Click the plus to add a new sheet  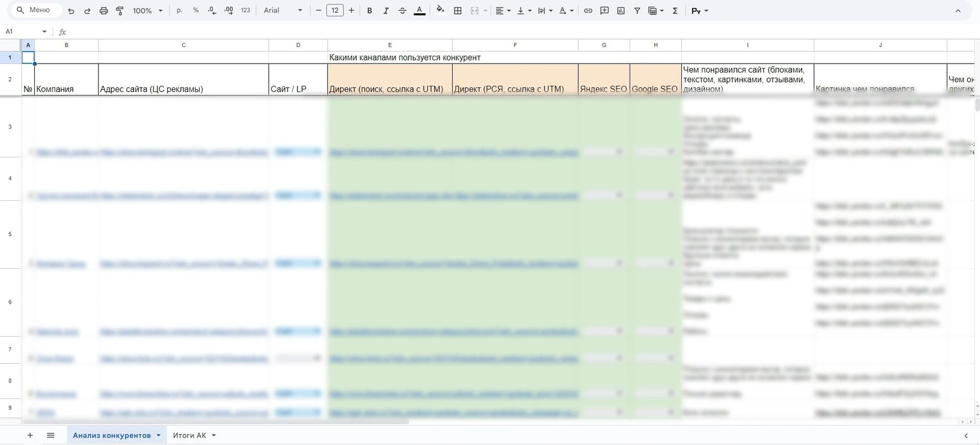pos(30,435)
